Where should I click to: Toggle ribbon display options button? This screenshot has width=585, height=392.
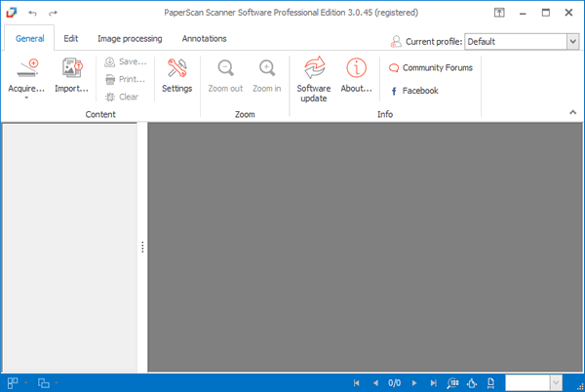pyautogui.click(x=499, y=13)
